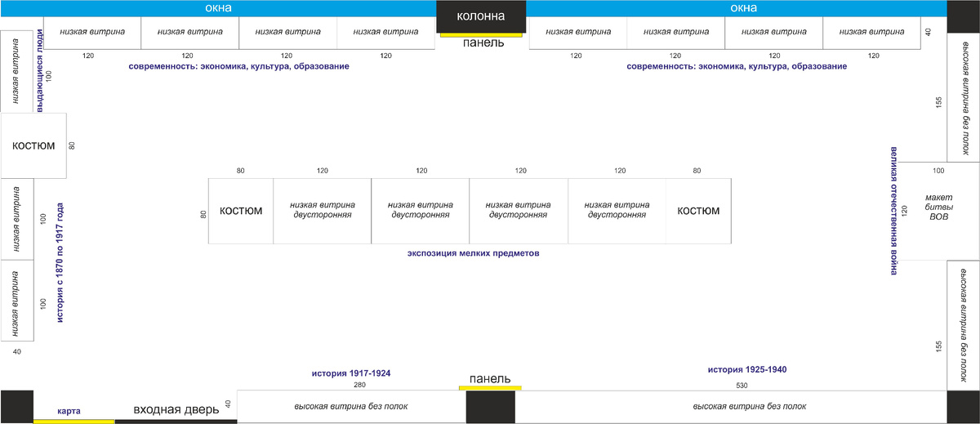Select the 'КОСТЮМ' box at the central row's left end
Screen dimensions: 980x424
coord(241,211)
